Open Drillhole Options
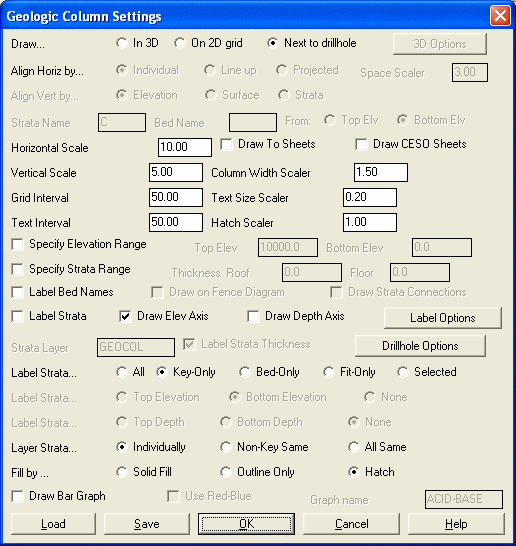This screenshot has height=546, width=516. (420, 346)
